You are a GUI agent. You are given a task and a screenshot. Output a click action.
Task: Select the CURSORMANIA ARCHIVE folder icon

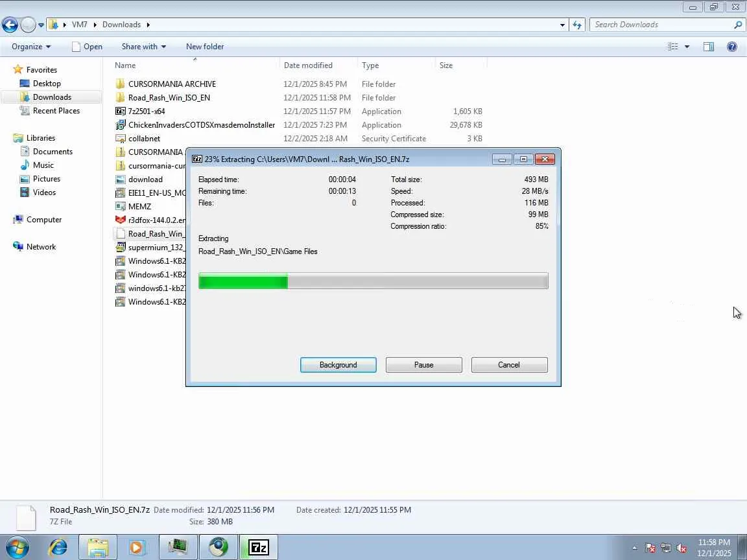[120, 84]
